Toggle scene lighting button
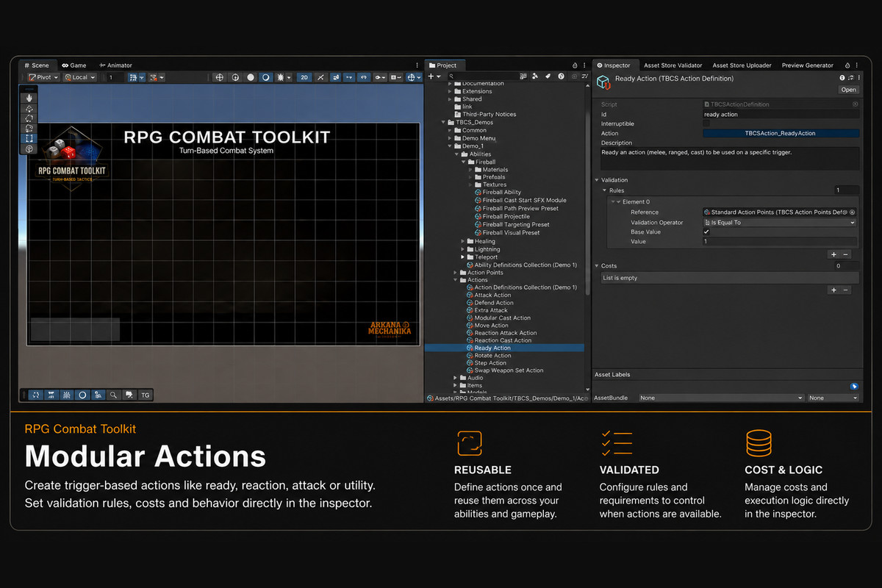The height and width of the screenshot is (588, 882). click(x=320, y=77)
